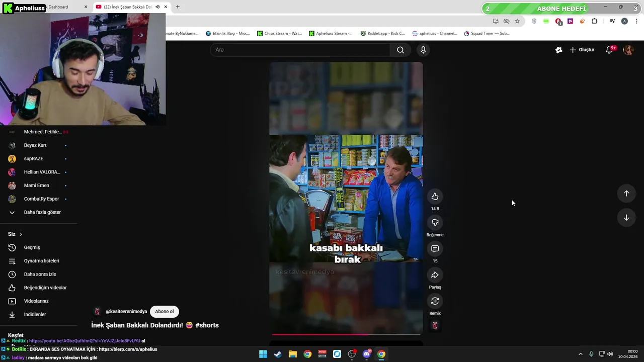644x362 pixels.
Task: Open Kicklet.app bookmark
Action: coord(382,34)
